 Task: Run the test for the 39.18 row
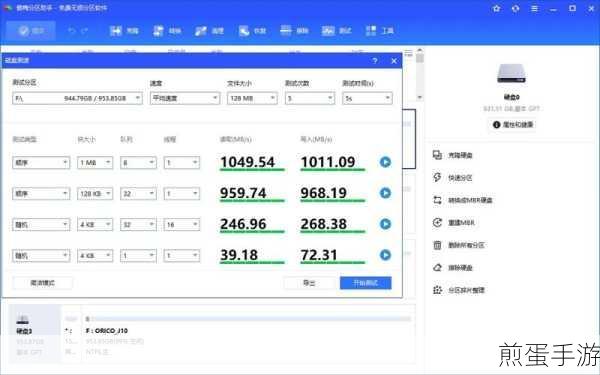point(385,255)
